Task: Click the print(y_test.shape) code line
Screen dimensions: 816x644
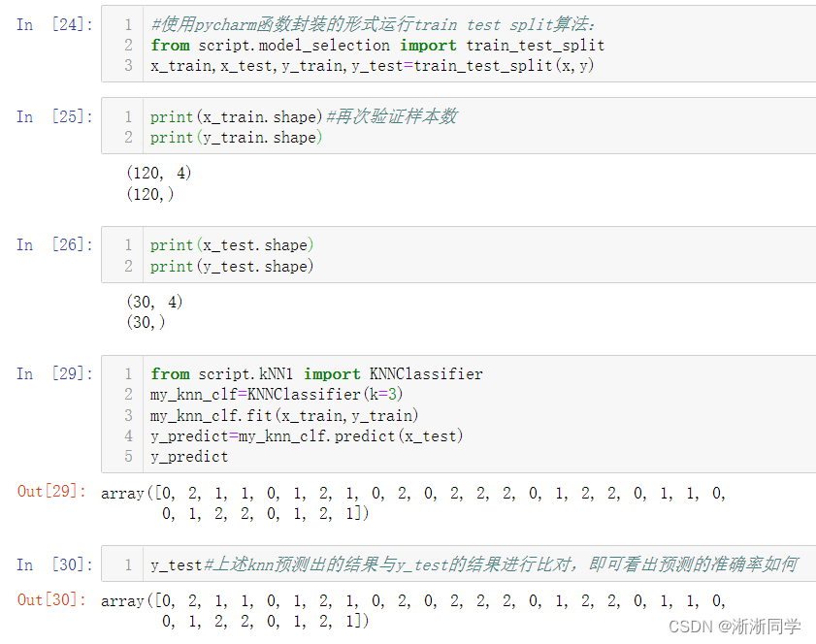Action: tap(232, 267)
